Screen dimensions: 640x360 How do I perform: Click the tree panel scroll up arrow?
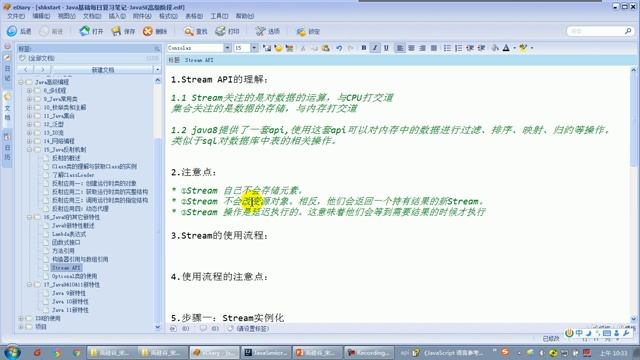(x=158, y=81)
